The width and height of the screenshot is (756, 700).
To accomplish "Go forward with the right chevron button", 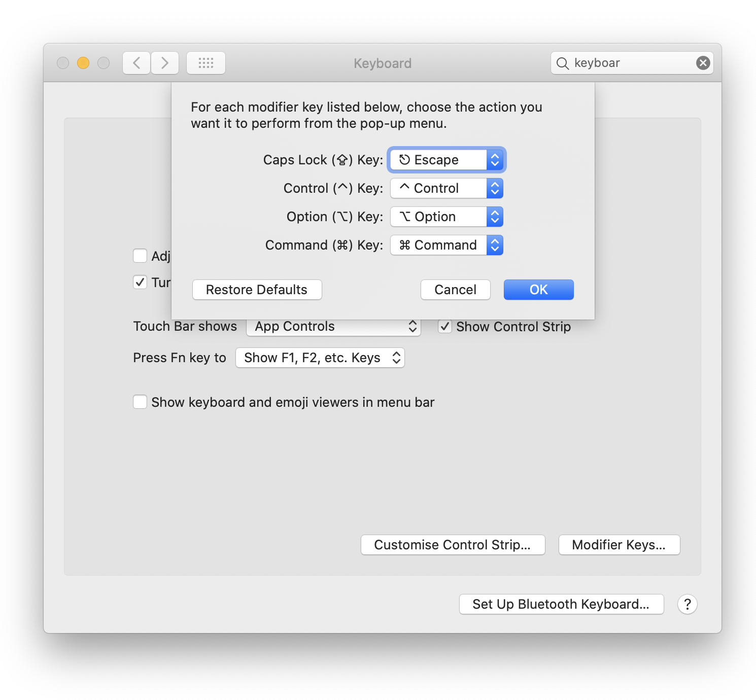I will (165, 63).
